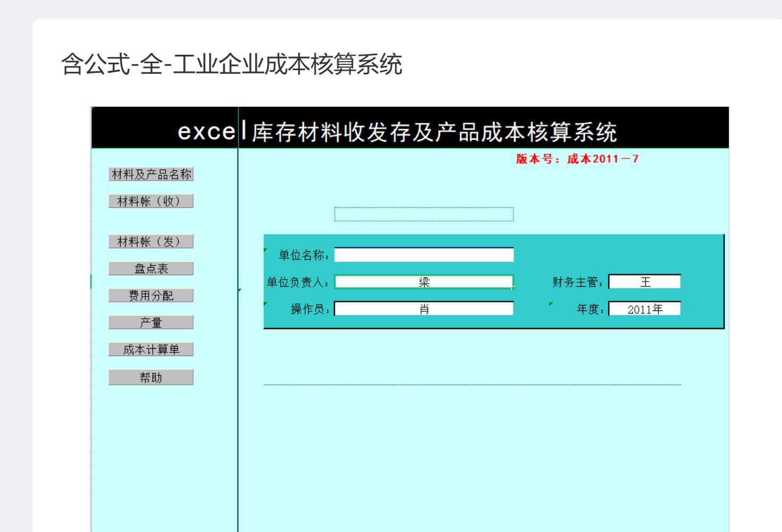Click the 财务主管 label text
782x532 pixels.
(x=577, y=282)
